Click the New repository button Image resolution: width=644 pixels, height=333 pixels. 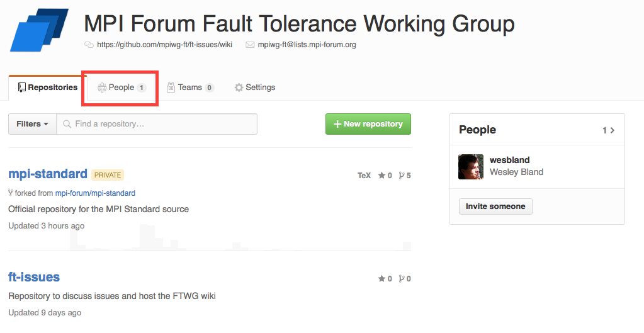point(368,124)
